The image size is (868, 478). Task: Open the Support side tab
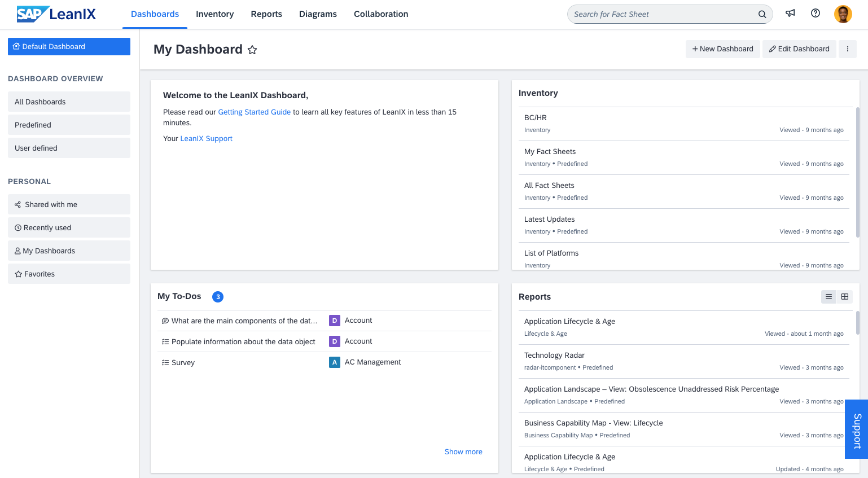[x=857, y=429]
